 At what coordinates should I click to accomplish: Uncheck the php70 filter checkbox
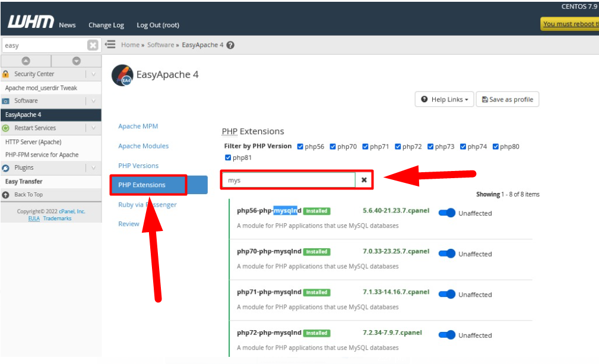[332, 147]
